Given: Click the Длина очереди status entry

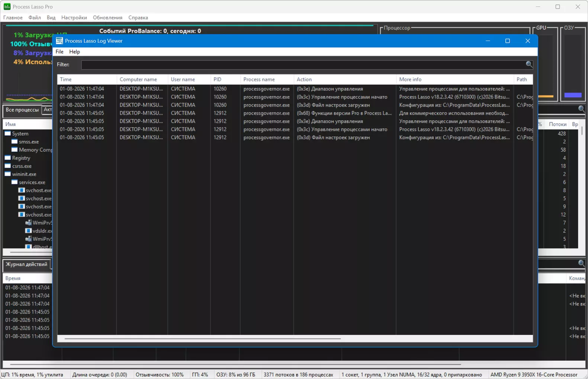Looking at the screenshot, I should pos(100,375).
